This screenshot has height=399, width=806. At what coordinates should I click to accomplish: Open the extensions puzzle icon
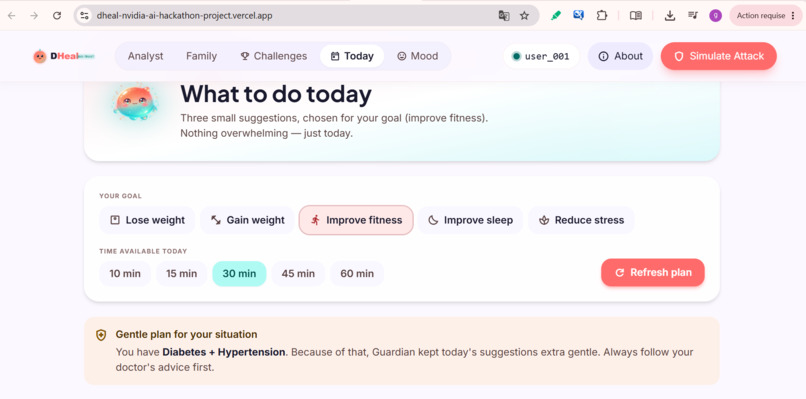[x=601, y=15]
